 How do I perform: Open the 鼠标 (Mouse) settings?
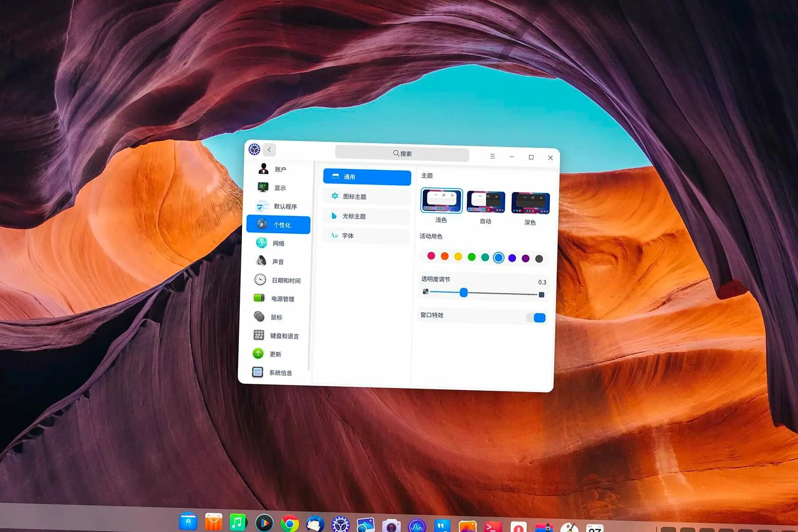(x=276, y=317)
